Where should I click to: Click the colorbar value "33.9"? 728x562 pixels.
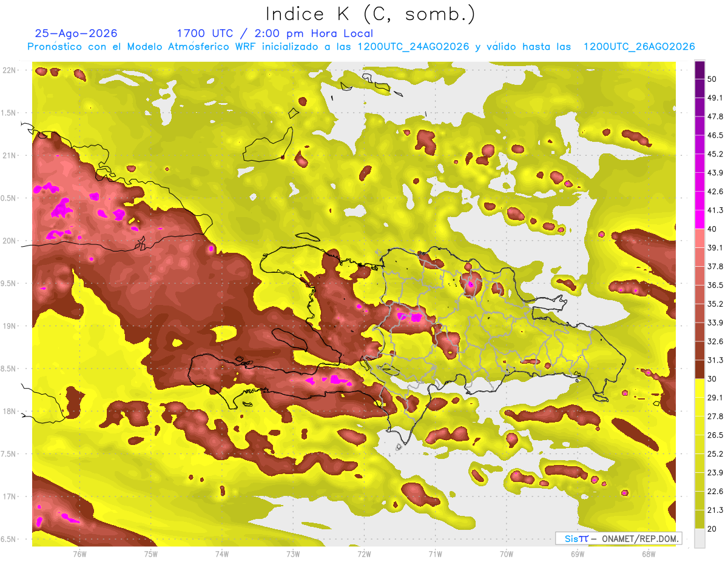pyautogui.click(x=715, y=323)
